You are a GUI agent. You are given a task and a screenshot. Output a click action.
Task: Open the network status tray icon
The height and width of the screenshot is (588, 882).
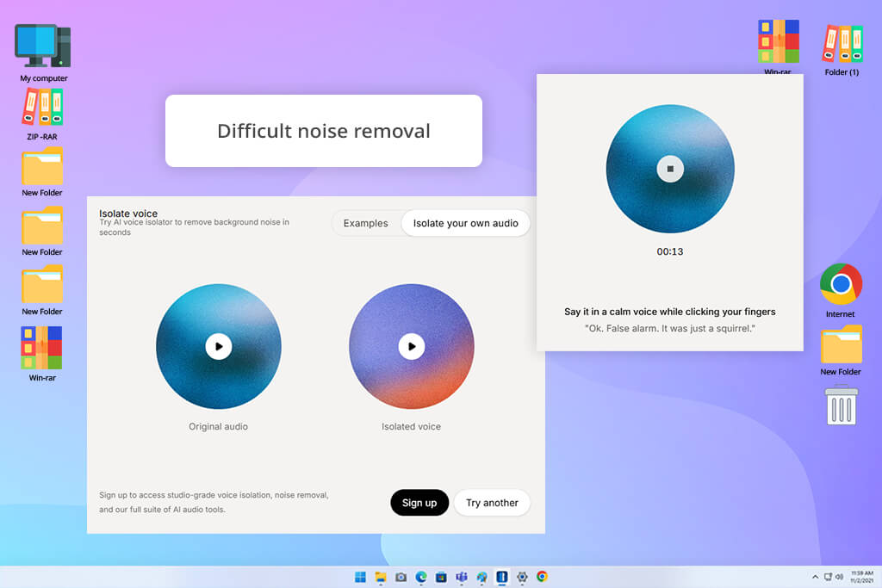pyautogui.click(x=828, y=577)
